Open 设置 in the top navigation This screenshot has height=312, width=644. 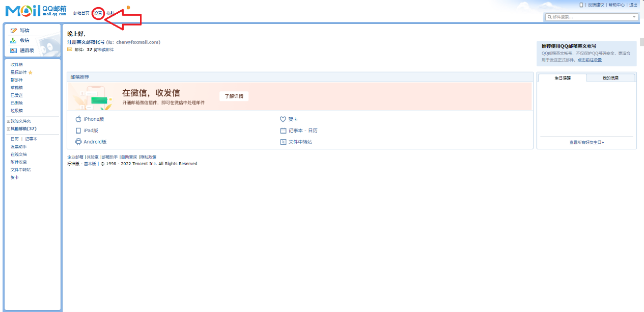pyautogui.click(x=98, y=13)
